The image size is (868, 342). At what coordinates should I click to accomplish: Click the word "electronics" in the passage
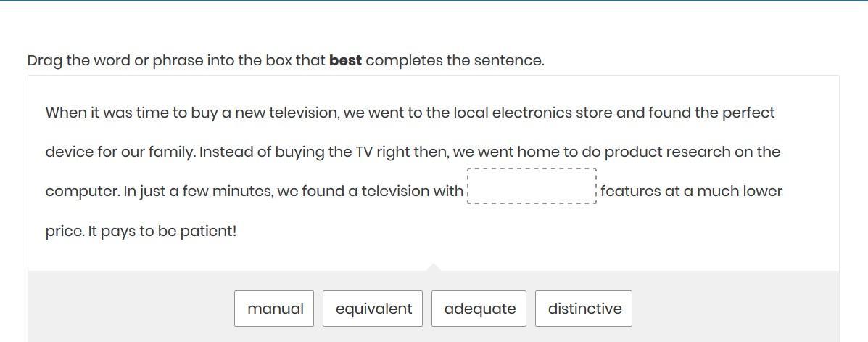[532, 113]
